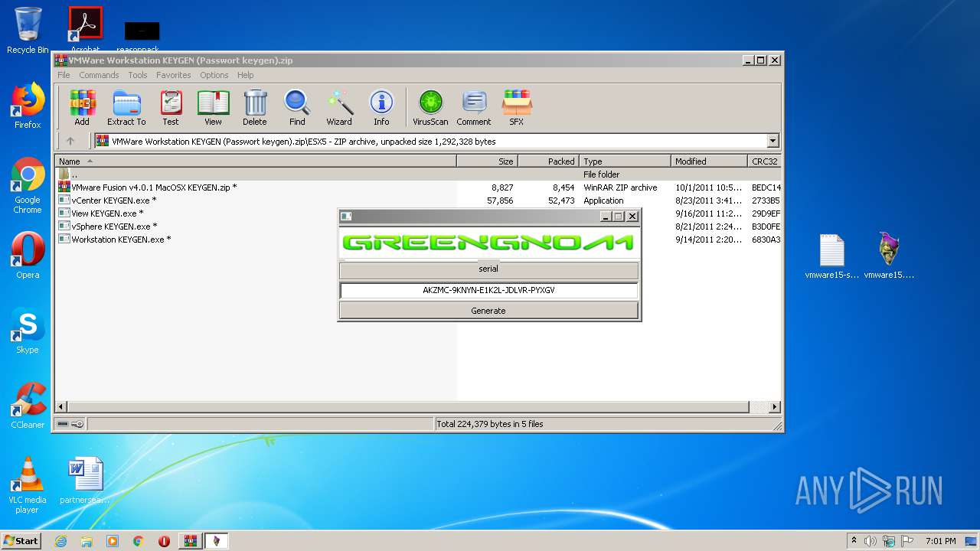This screenshot has width=980, height=551.
Task: Sort by Size column header
Action: pyautogui.click(x=488, y=161)
